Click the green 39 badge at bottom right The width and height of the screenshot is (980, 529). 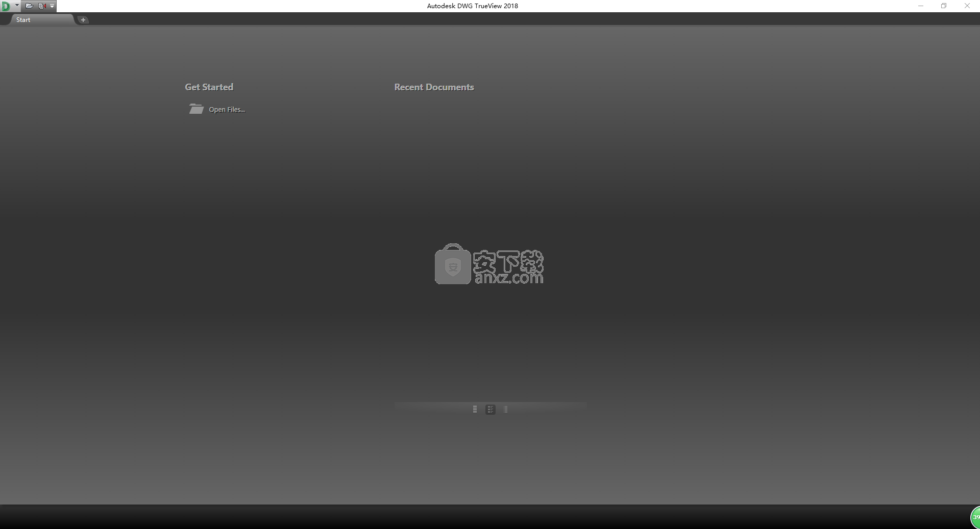pyautogui.click(x=975, y=517)
